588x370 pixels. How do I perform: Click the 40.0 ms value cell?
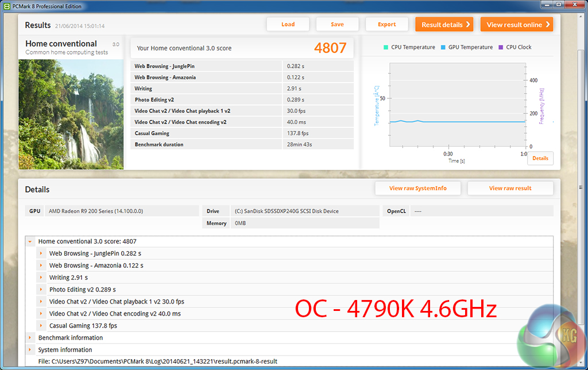[318, 122]
